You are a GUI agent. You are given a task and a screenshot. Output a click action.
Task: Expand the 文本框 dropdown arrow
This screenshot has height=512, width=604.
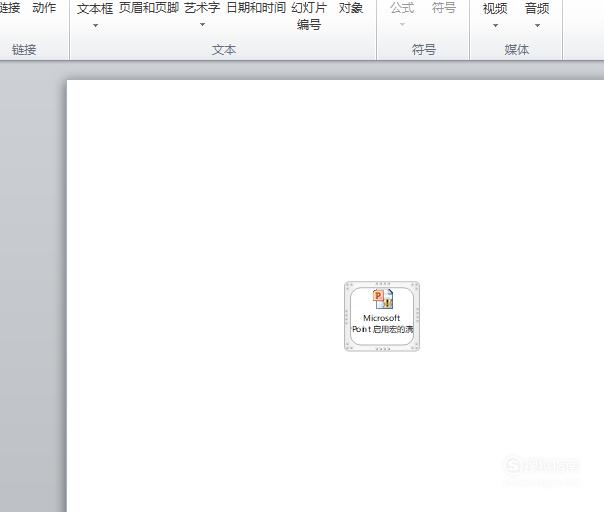click(95, 25)
